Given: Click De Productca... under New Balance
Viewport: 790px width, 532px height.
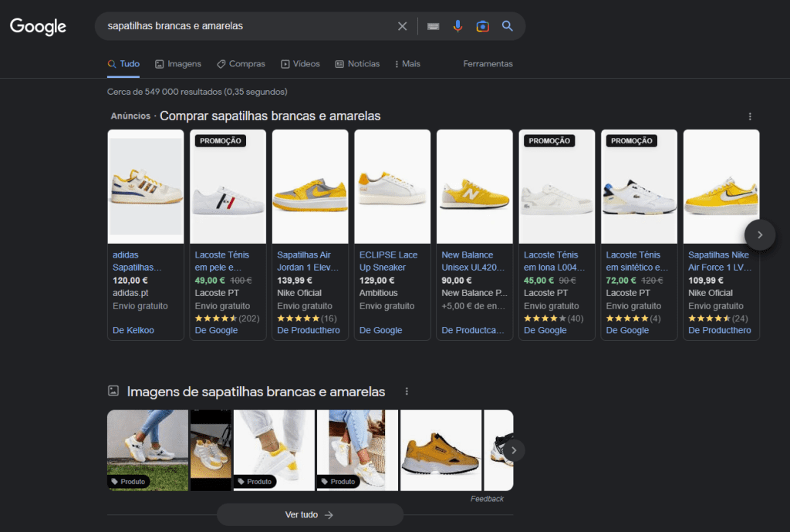Looking at the screenshot, I should point(473,330).
